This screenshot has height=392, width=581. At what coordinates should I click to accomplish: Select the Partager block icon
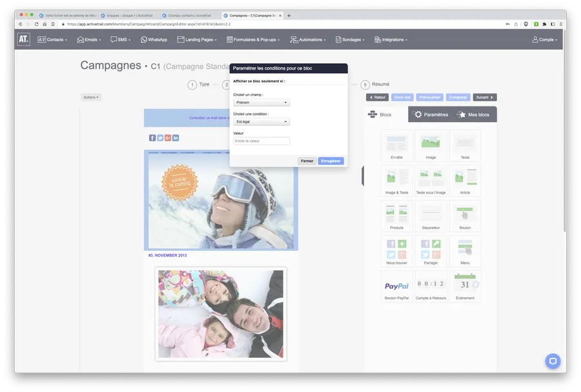point(431,251)
